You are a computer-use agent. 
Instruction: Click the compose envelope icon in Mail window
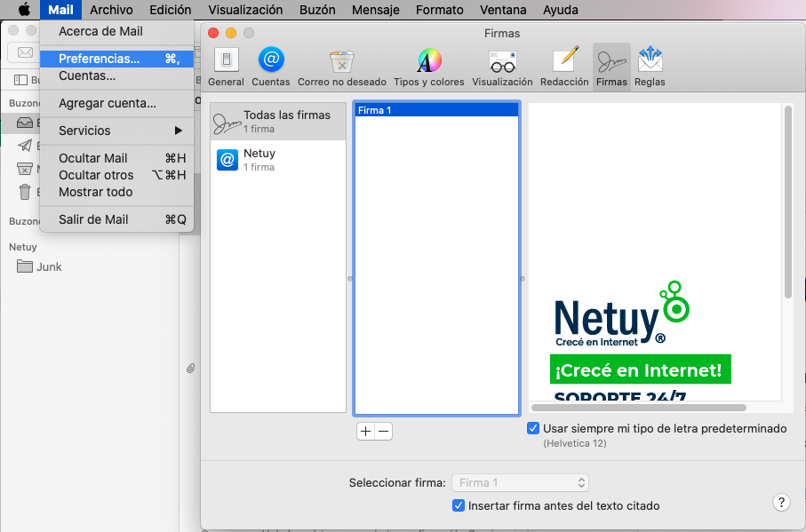pos(25,52)
